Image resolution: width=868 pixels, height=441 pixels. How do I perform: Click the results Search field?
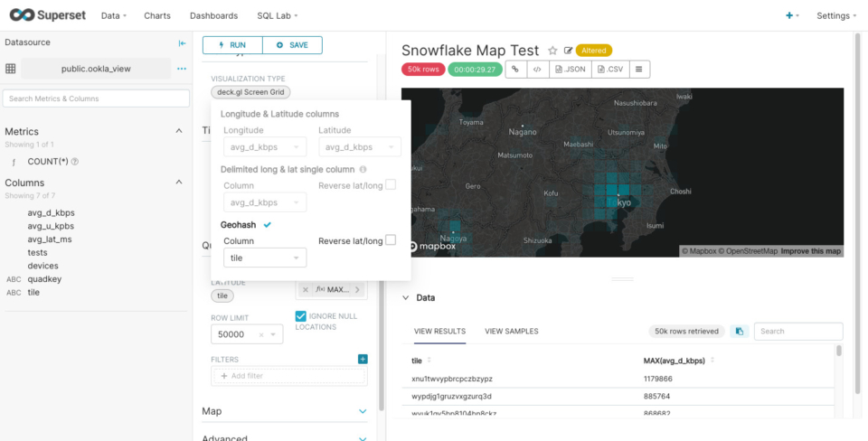coord(798,332)
